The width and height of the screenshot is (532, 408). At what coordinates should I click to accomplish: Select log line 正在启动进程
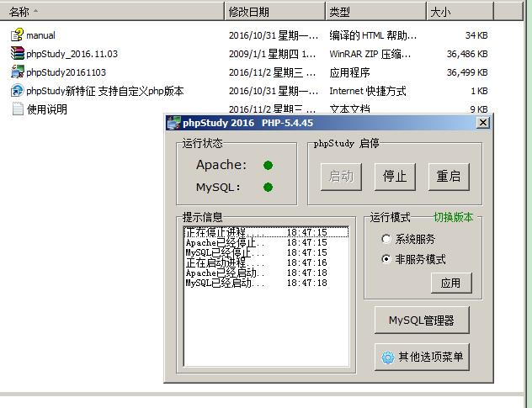266,262
